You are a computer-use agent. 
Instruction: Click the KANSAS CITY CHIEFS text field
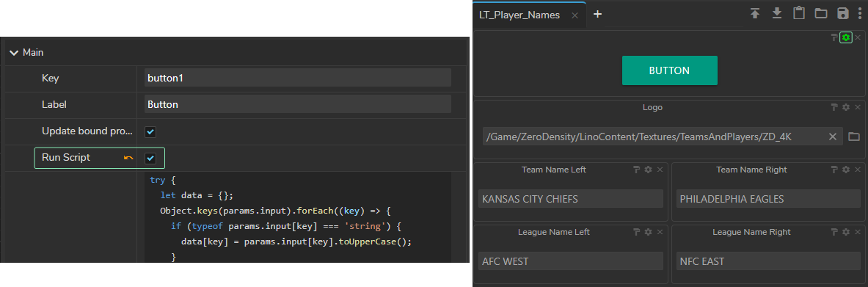pyautogui.click(x=570, y=198)
